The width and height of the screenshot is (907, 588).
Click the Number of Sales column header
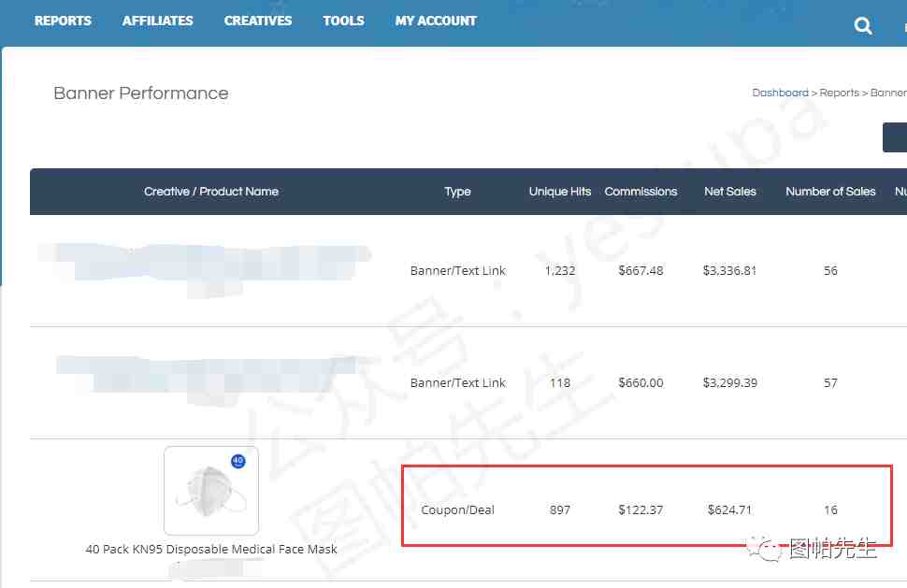[830, 192]
